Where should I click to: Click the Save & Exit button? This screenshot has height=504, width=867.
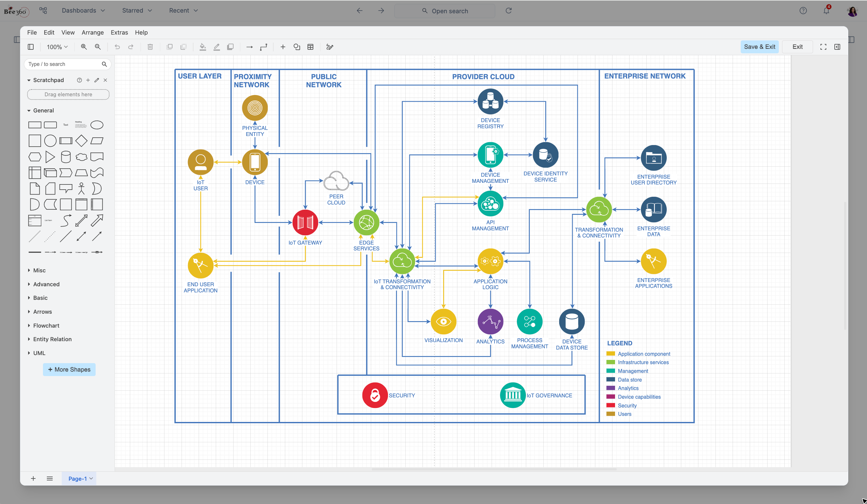pyautogui.click(x=760, y=47)
